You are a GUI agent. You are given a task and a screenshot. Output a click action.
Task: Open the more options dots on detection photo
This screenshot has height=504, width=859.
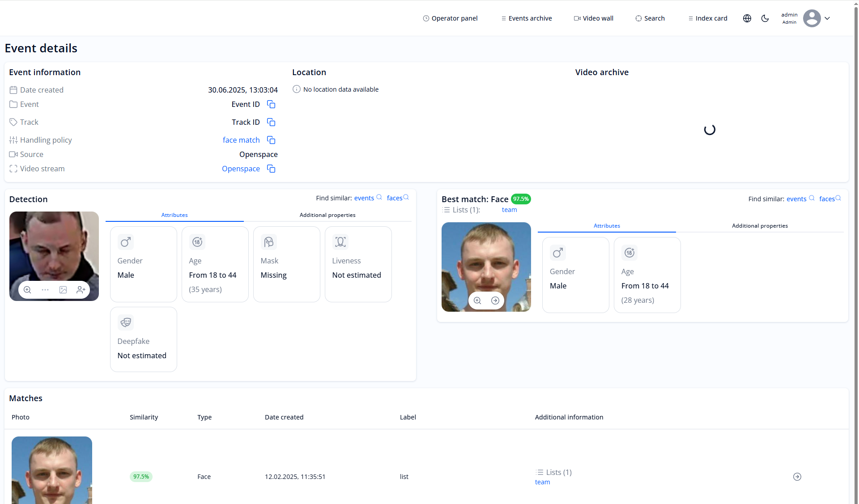click(45, 290)
